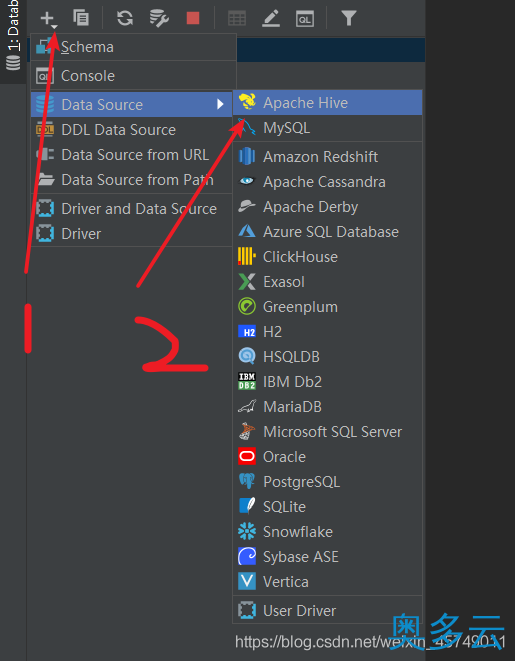Expand Data Source submenu arrow
515x661 pixels.
[x=220, y=104]
